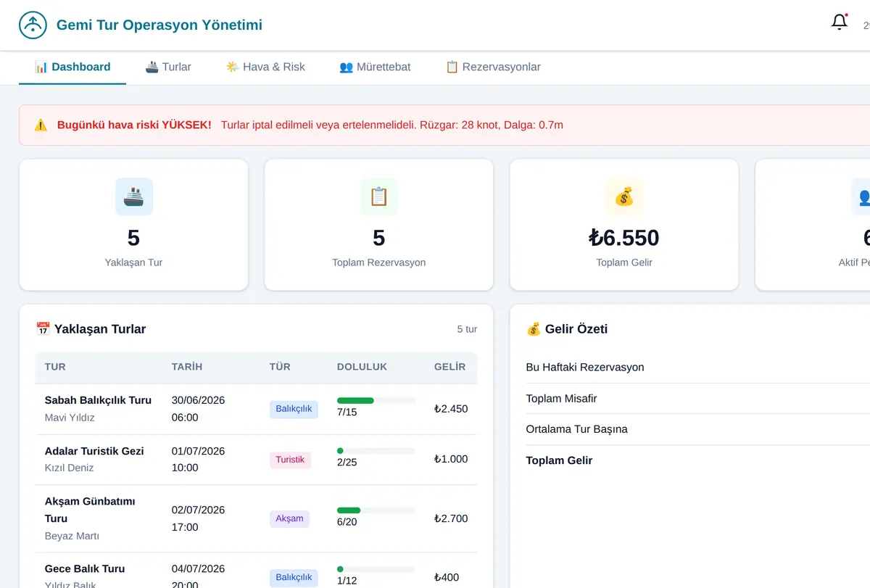This screenshot has height=588, width=870.
Task: Click the Bu Haftaki Rezervasyon row
Action: coord(697,368)
